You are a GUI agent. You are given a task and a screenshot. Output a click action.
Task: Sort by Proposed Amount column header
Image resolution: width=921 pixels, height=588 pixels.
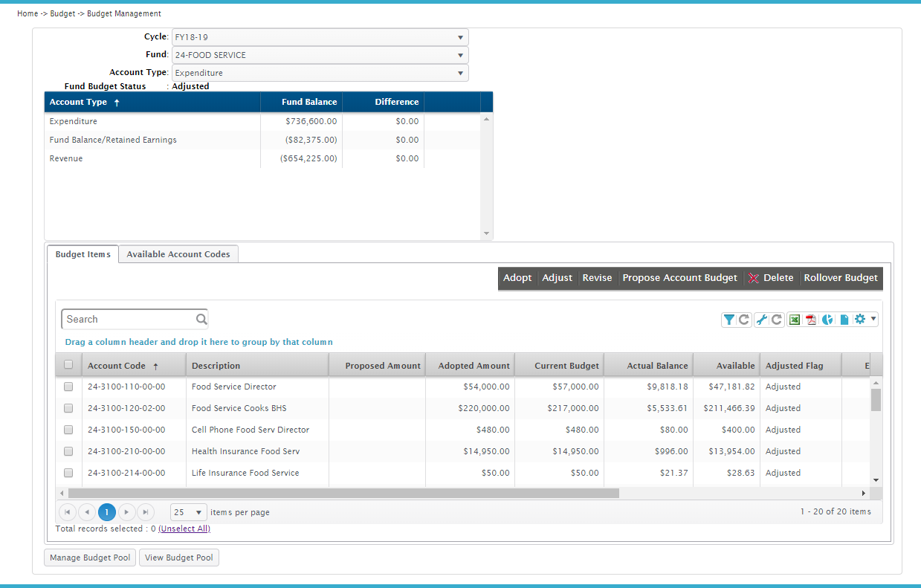tap(377, 365)
